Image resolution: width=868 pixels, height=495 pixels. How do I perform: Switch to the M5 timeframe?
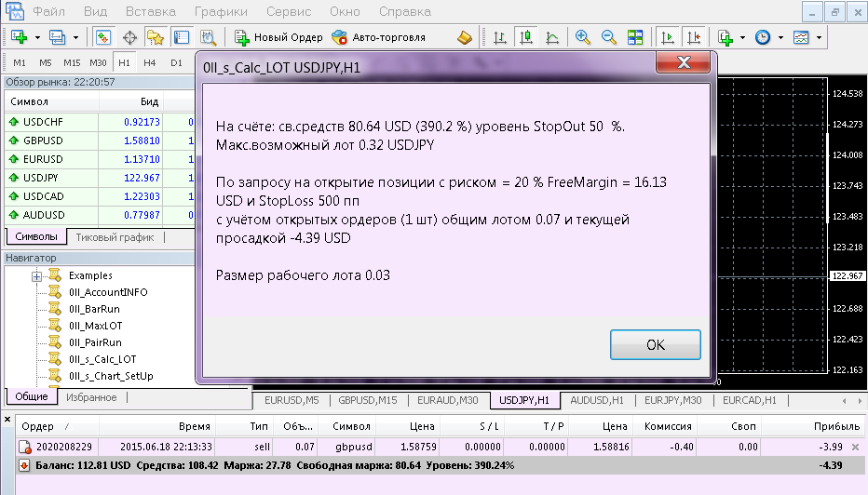click(46, 63)
